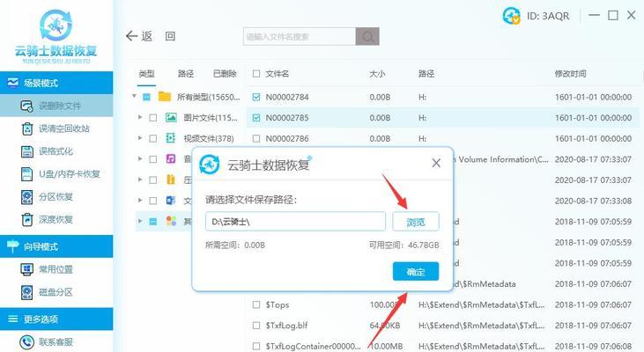
Task: Click the save path field D:\云骑士\
Action: coord(295,222)
